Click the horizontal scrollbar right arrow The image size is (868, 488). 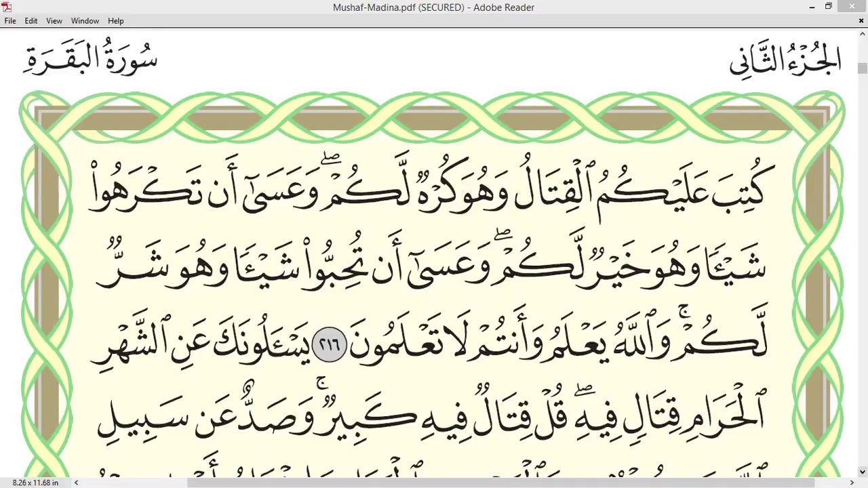[x=852, y=483]
